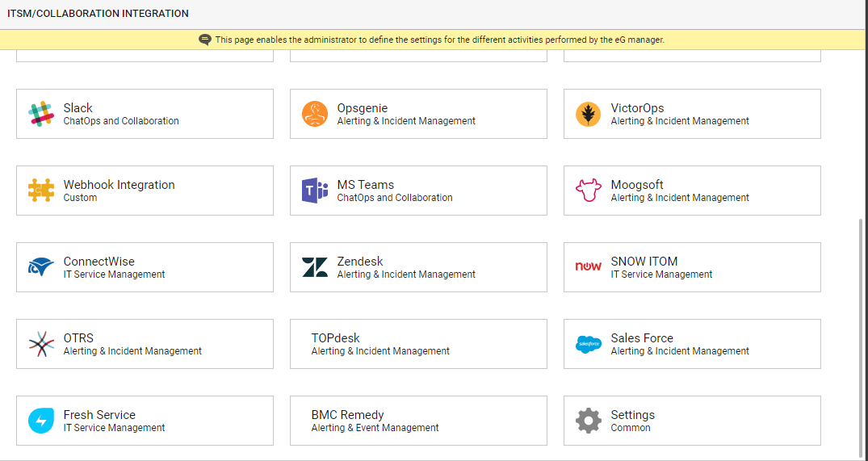Select the OTRS title text
Viewport: 868px width, 461px height.
78,338
